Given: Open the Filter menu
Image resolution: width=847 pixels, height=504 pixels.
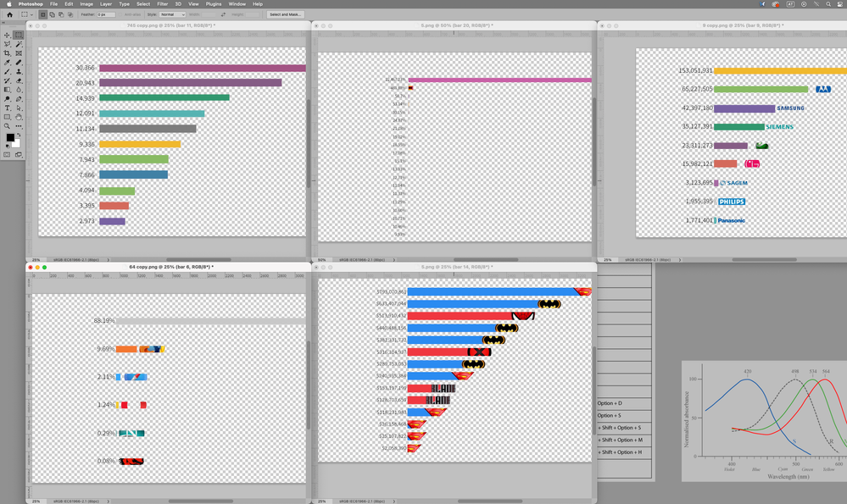Looking at the screenshot, I should 162,3.
